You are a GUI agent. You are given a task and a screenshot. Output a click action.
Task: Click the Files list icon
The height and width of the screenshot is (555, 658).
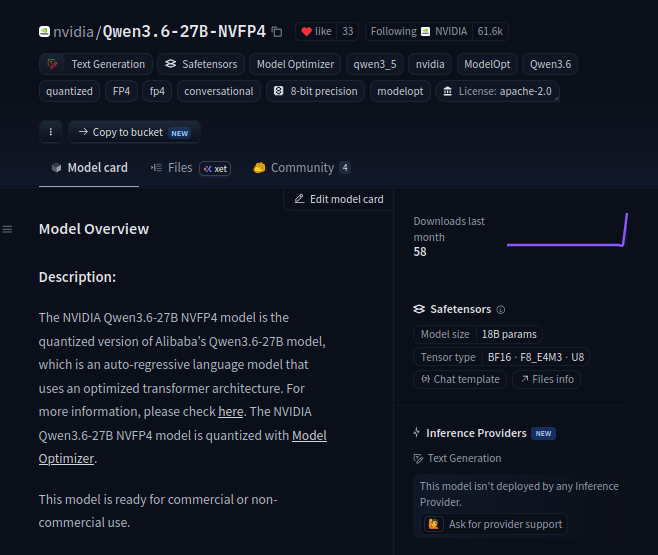pos(156,168)
